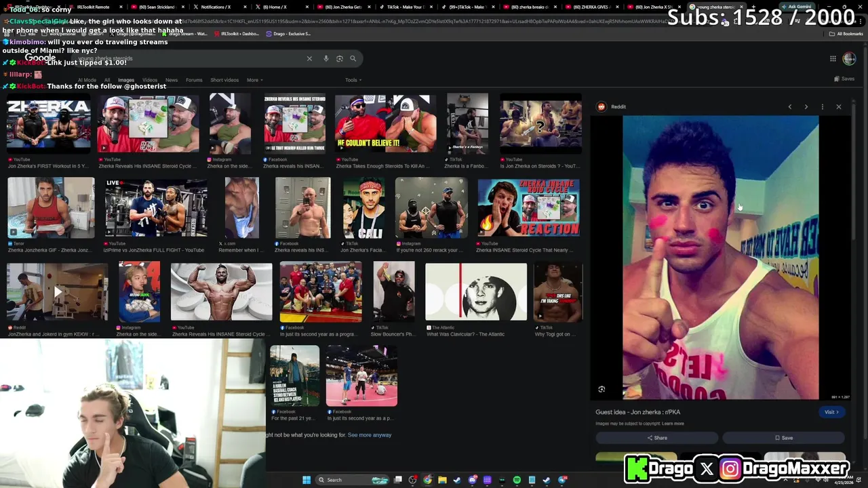Open the 'Why Togi got on' TikTok thumbnail
Viewport: 868px width, 488px height.
(557, 291)
